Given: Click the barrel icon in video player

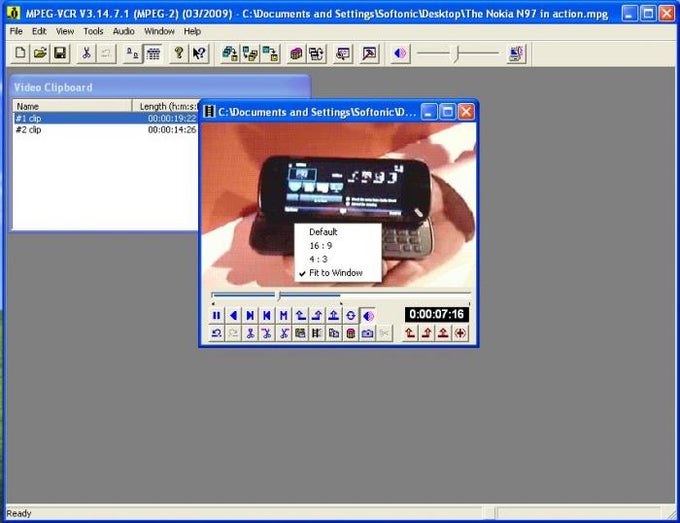Looking at the screenshot, I should [350, 333].
